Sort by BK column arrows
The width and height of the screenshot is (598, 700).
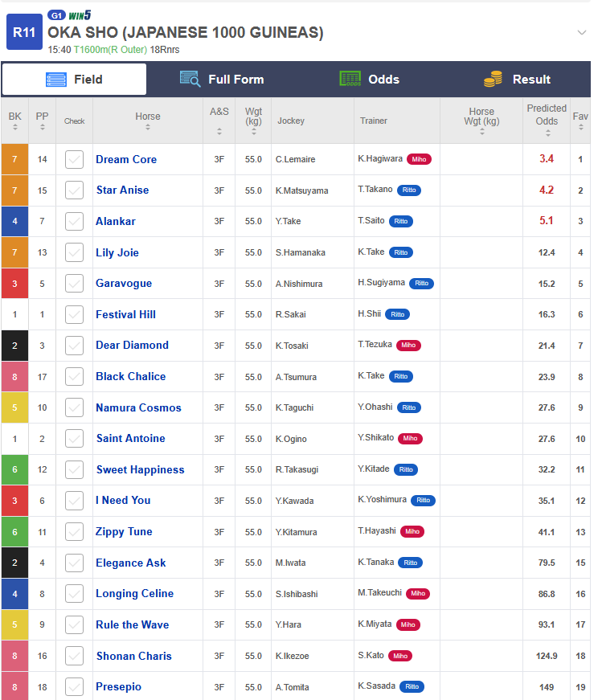15,127
